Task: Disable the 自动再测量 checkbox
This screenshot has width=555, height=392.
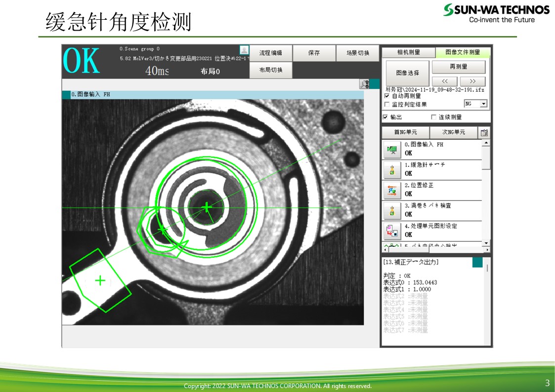Action: tap(387, 96)
